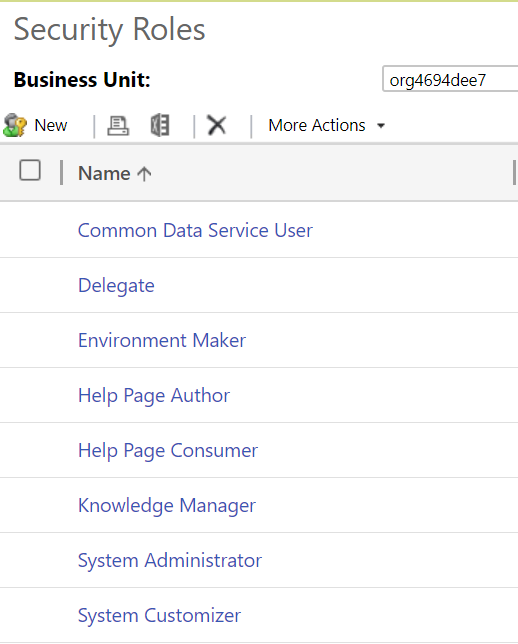Delete role with the X icon
Image resolution: width=518 pixels, height=644 pixels.
click(216, 125)
